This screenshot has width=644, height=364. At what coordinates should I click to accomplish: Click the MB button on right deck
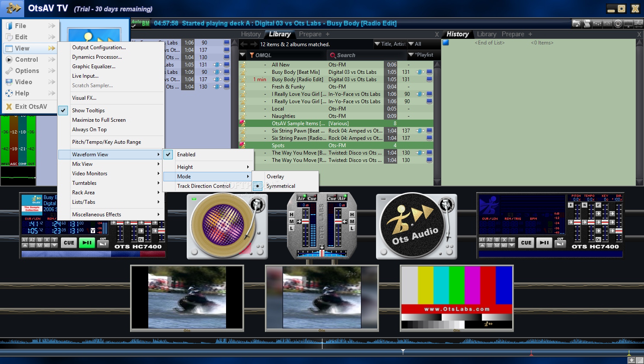pyautogui.click(x=504, y=245)
